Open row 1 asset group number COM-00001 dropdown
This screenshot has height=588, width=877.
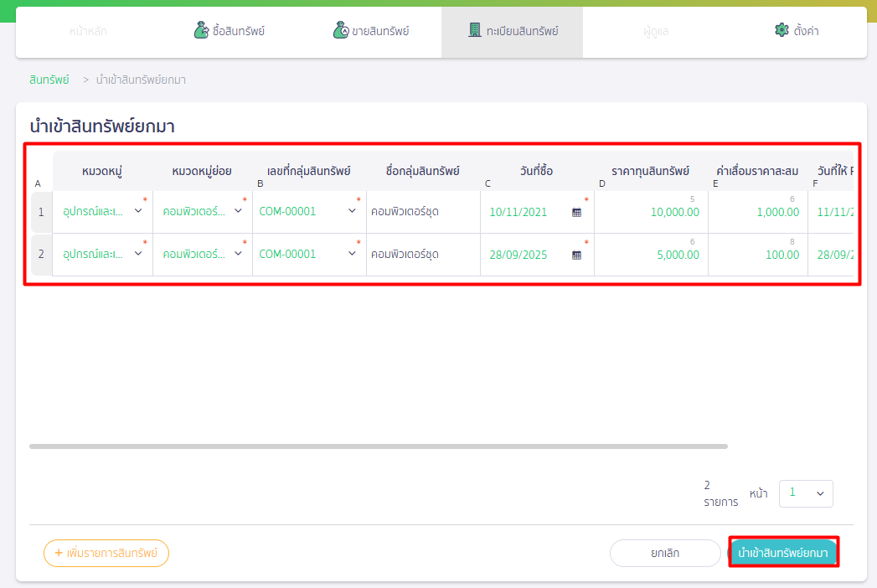[x=352, y=211]
